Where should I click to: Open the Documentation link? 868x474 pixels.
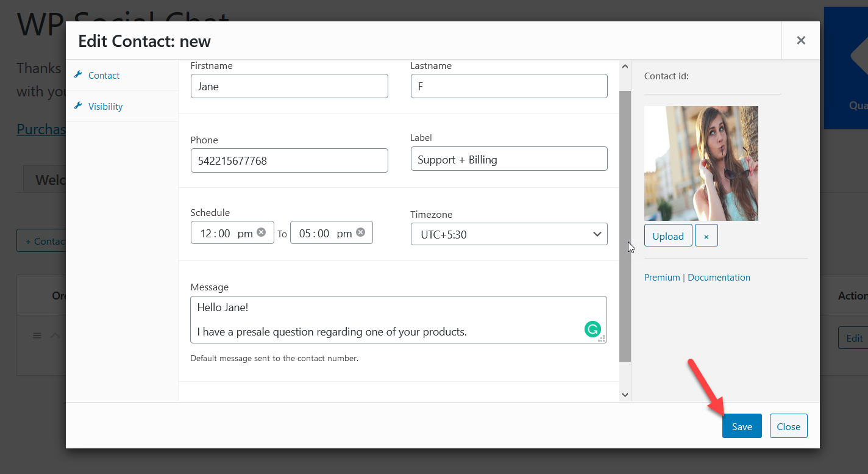[x=719, y=277]
